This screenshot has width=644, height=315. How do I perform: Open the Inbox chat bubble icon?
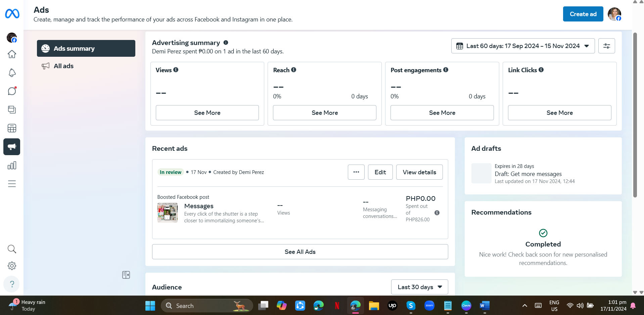pos(12,91)
